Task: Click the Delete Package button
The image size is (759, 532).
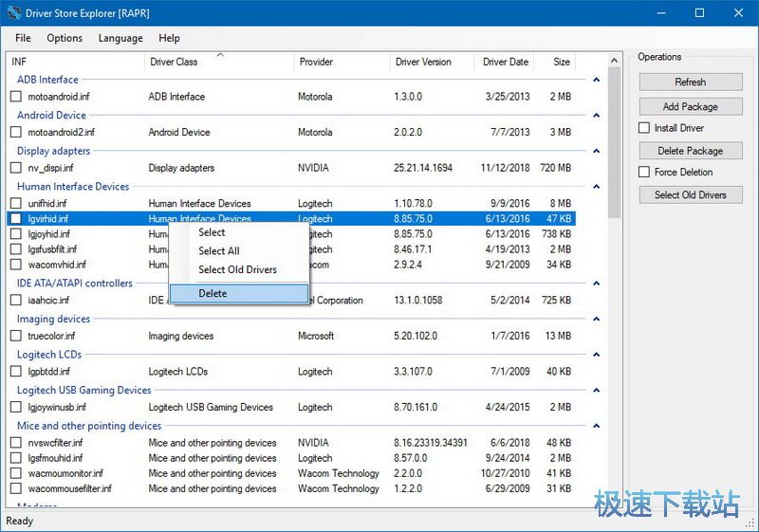Action: point(691,151)
